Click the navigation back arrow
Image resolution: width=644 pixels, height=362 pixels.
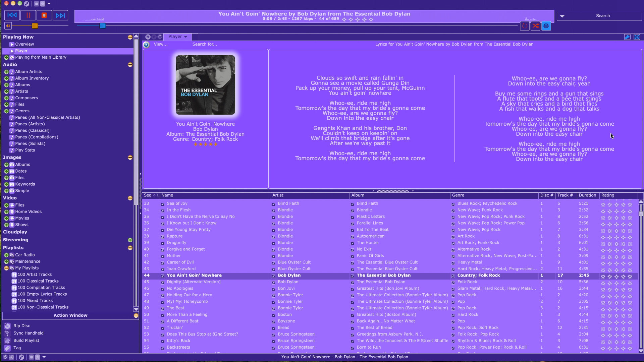[148, 37]
